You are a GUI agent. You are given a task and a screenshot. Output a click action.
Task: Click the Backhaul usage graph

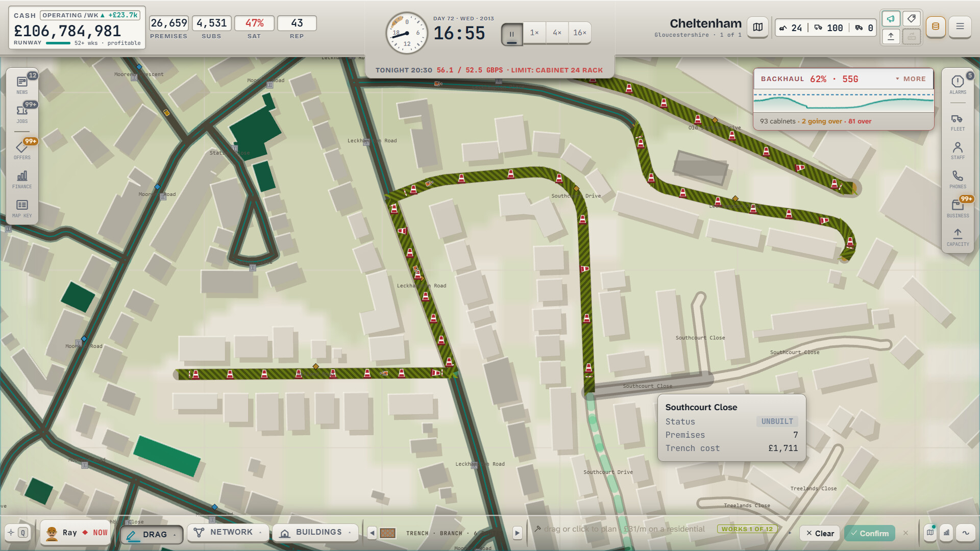tap(844, 101)
